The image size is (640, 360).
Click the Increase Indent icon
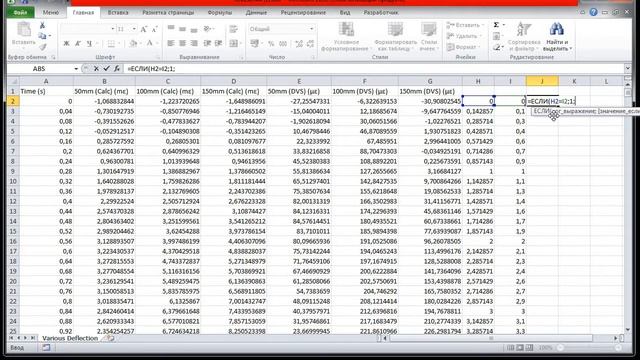pos(219,43)
